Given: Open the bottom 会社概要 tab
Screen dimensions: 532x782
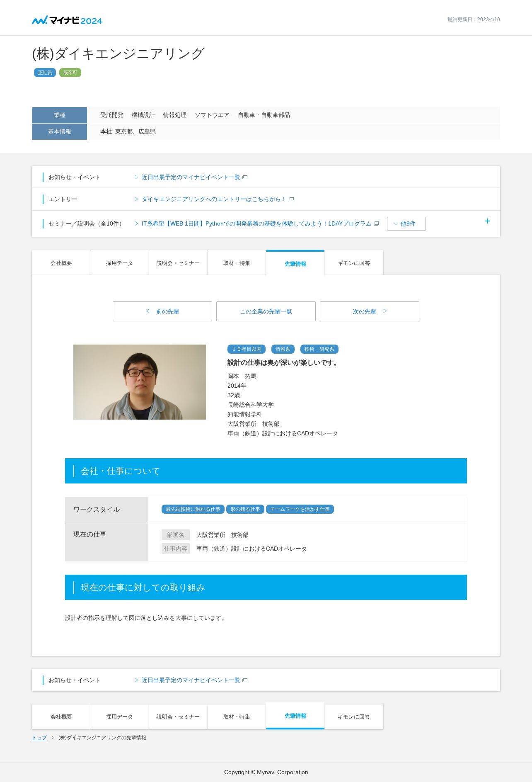Looking at the screenshot, I should click(x=61, y=716).
